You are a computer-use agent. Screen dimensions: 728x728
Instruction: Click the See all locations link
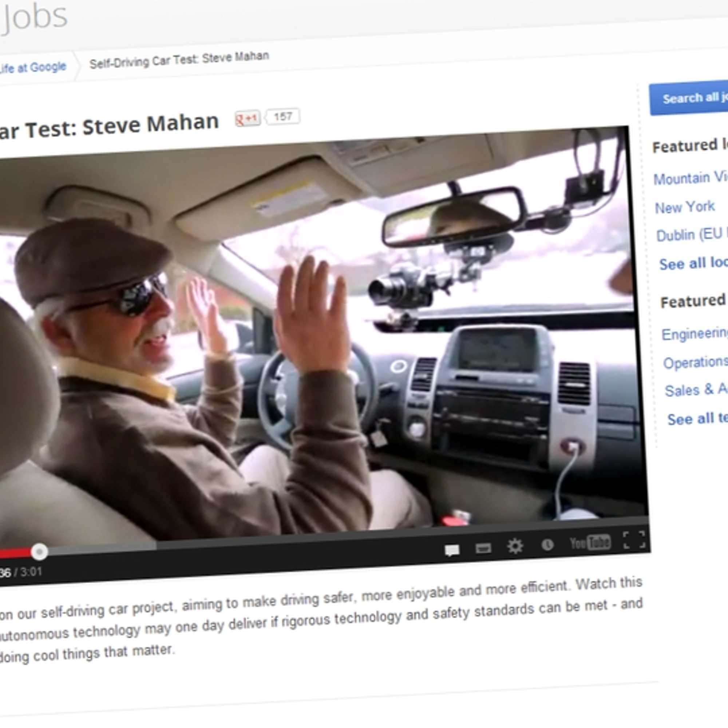[693, 264]
